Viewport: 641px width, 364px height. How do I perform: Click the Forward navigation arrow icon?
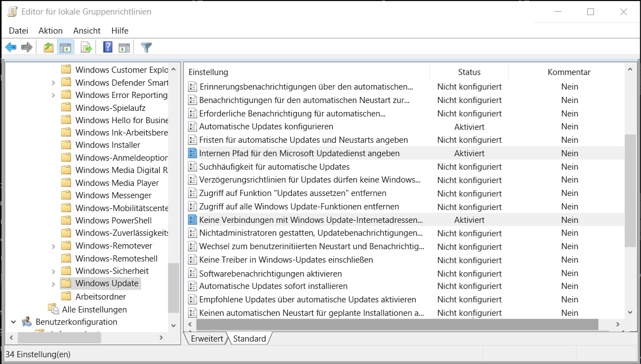tap(26, 47)
